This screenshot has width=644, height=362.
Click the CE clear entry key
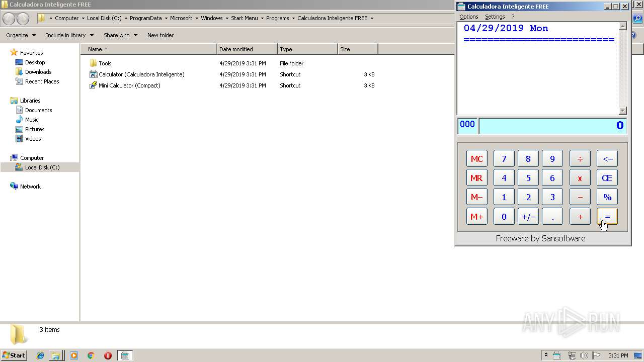pos(607,178)
